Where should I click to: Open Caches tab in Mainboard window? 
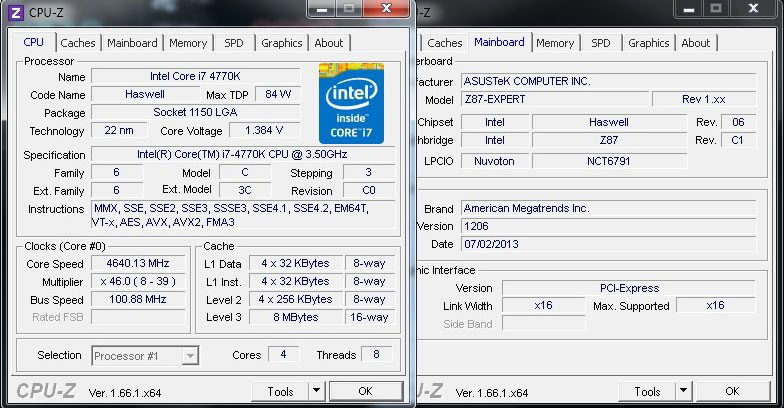point(444,43)
